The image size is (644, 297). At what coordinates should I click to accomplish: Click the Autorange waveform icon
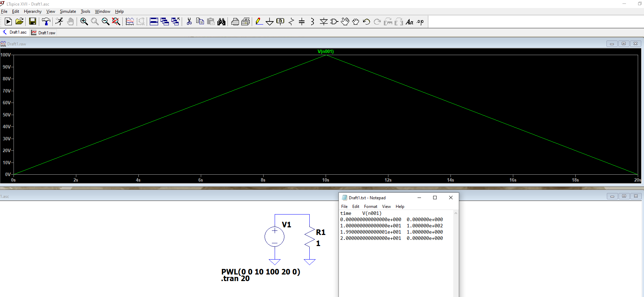tap(130, 22)
